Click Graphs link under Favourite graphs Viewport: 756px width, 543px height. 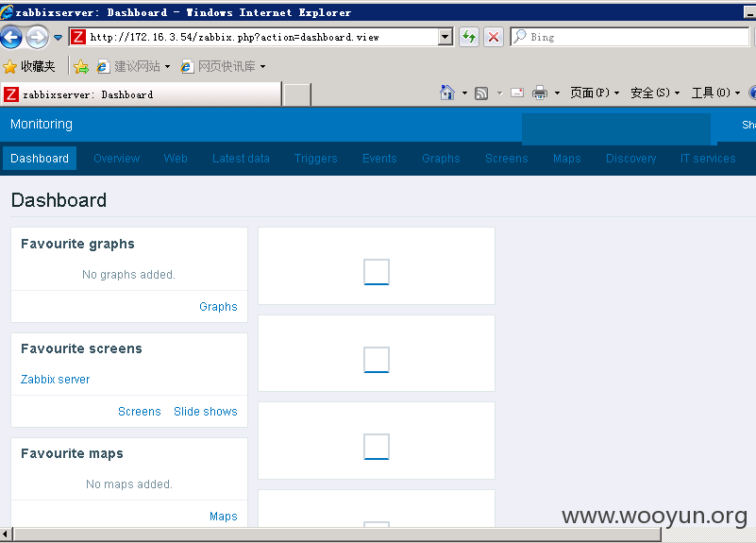click(218, 307)
